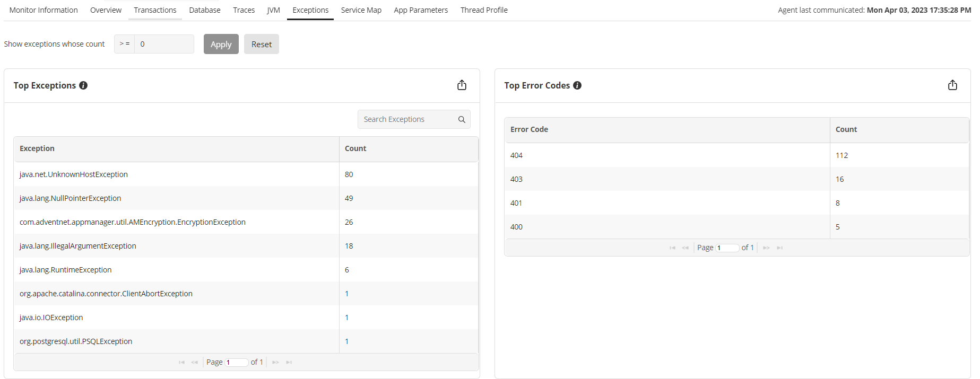Focus the exception count threshold field
This screenshot has height=379, width=980.
[164, 44]
